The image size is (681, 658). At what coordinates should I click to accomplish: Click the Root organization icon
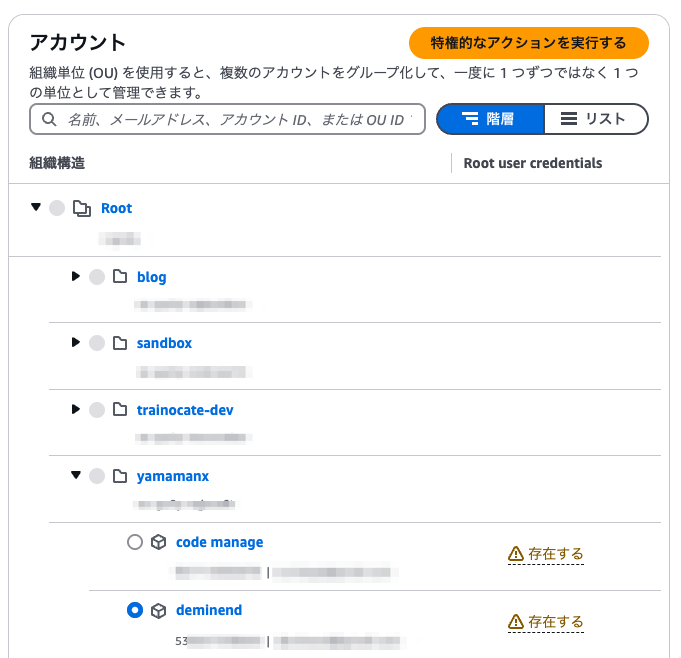pos(82,208)
